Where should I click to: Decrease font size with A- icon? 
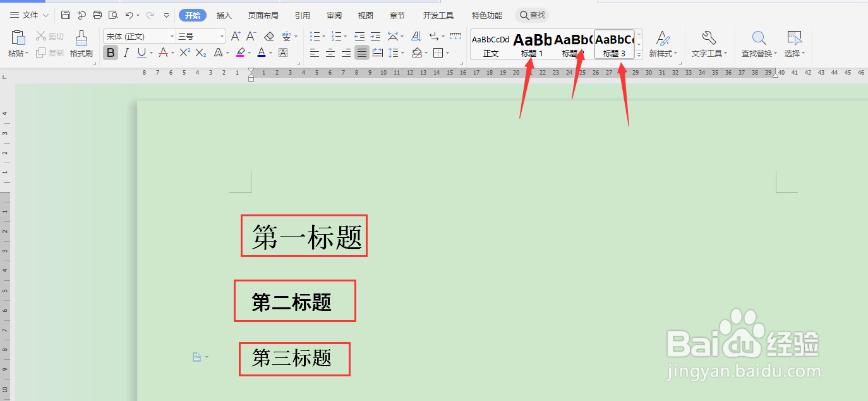coord(251,36)
